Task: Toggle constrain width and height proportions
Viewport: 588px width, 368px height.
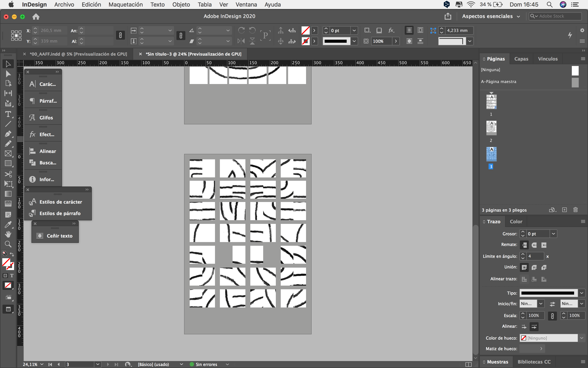Action: pos(120,36)
